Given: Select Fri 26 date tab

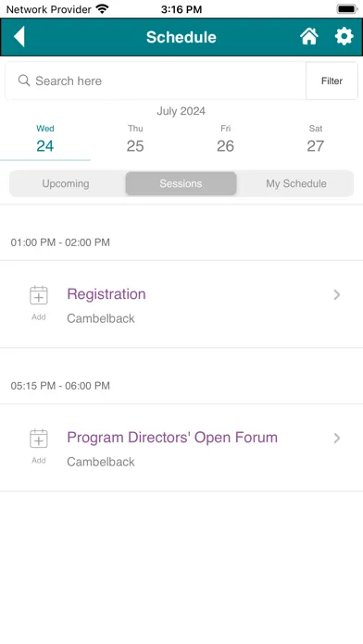Looking at the screenshot, I should pyautogui.click(x=225, y=140).
